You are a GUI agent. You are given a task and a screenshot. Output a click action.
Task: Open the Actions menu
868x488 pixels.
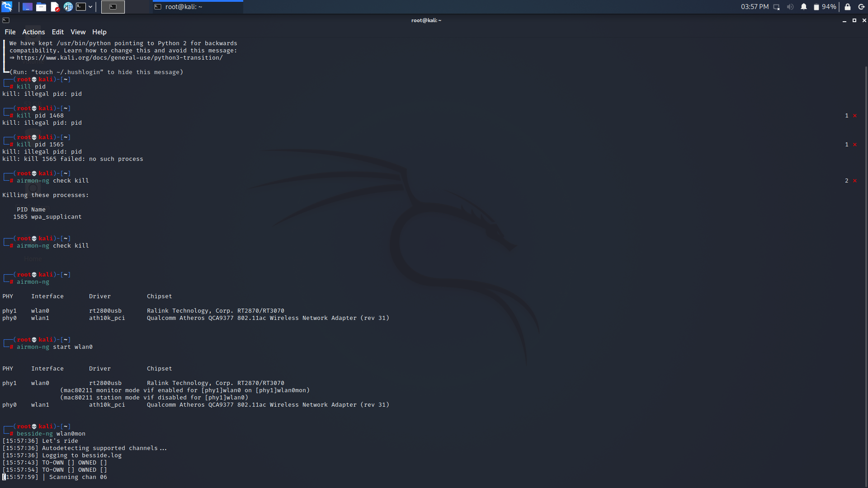click(33, 32)
